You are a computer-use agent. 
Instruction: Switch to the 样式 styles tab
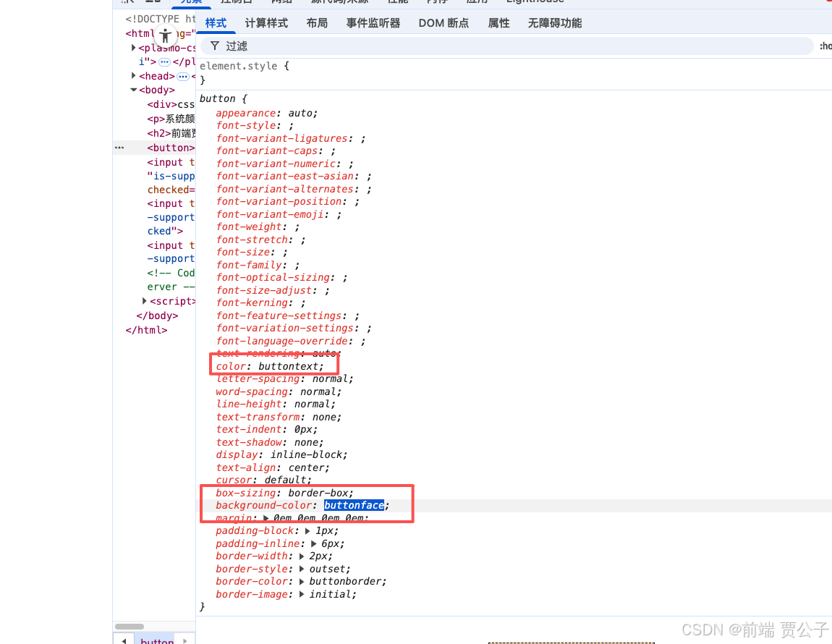[x=216, y=23]
